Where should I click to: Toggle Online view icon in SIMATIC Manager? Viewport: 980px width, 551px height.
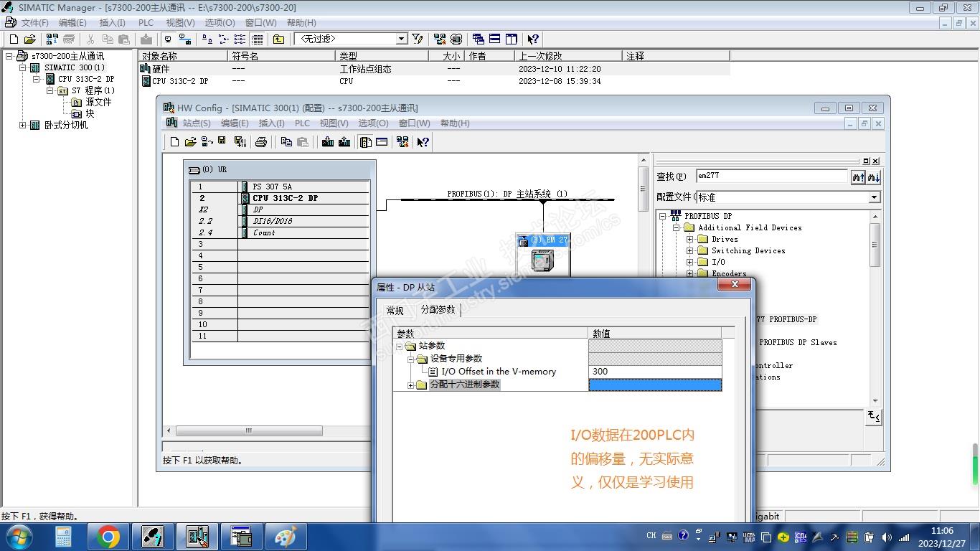click(x=169, y=39)
